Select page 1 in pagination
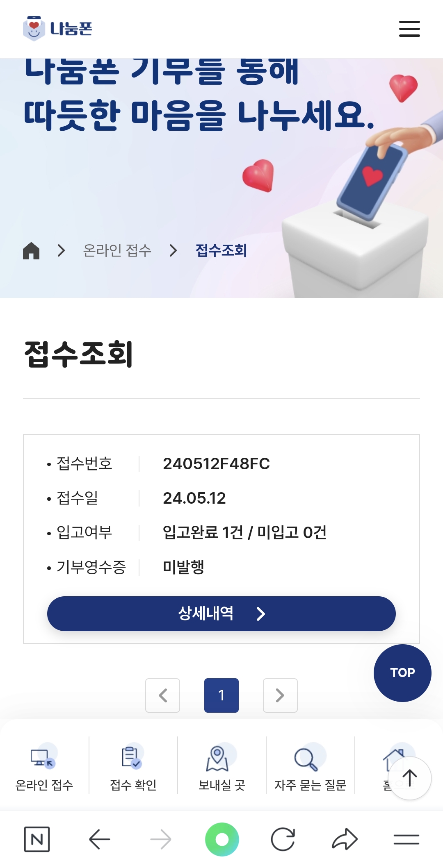443x868 pixels. point(221,695)
